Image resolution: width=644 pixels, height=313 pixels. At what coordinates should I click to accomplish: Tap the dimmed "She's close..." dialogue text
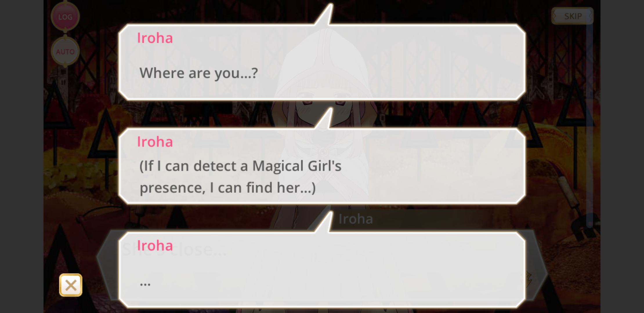[x=174, y=250]
